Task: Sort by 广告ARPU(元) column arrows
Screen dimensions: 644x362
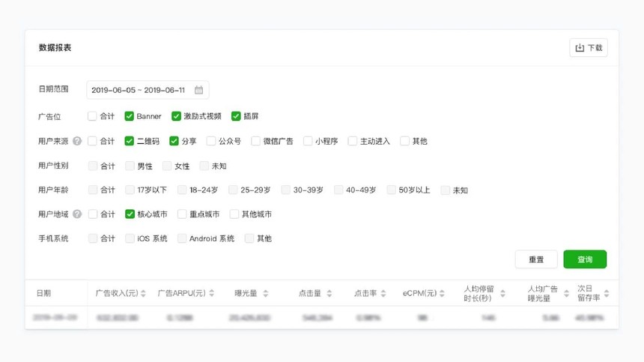Action: pos(211,293)
